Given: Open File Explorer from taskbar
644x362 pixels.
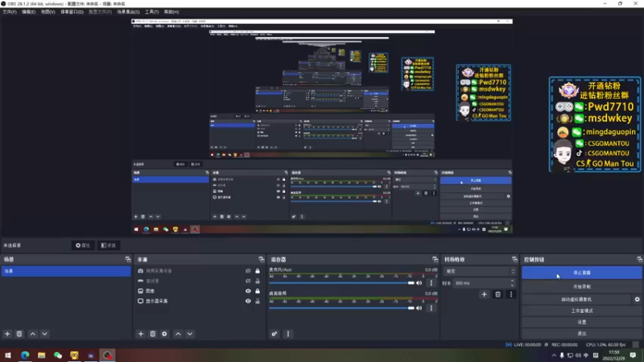Looking at the screenshot, I should [42, 355].
